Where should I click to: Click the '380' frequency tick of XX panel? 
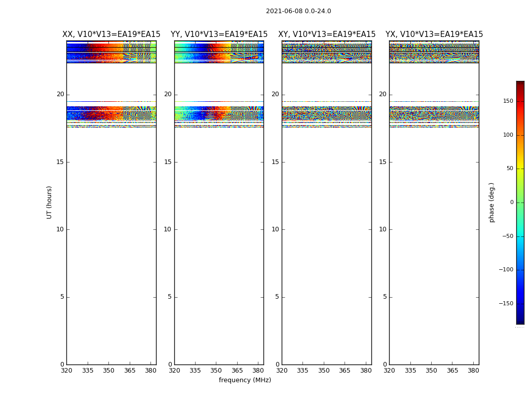tap(150, 371)
